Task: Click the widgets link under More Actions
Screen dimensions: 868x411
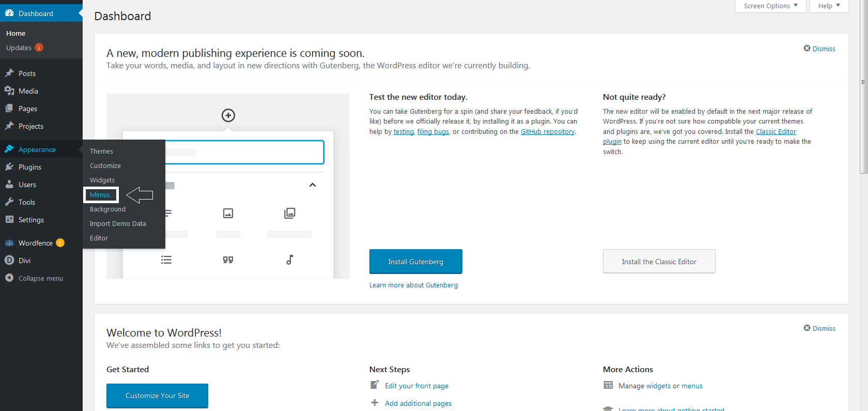Action: tap(658, 386)
